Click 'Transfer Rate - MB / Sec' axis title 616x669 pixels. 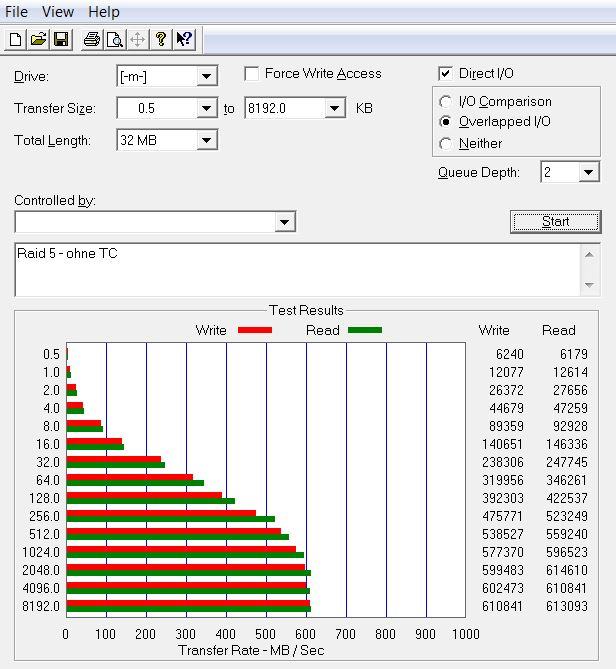pos(251,650)
